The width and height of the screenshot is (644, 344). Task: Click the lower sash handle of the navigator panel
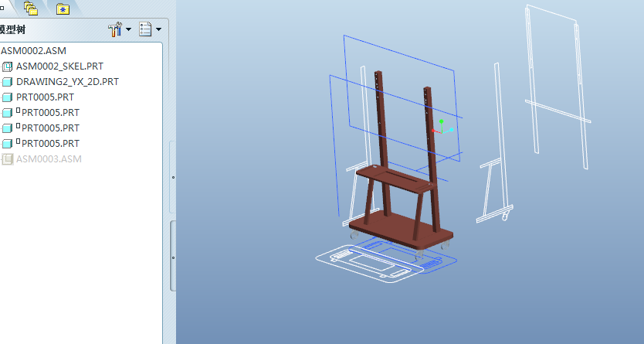(x=173, y=257)
